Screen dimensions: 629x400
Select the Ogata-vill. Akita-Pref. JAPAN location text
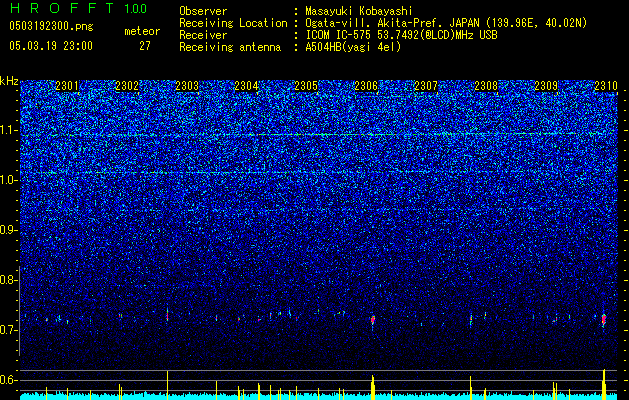(392, 23)
